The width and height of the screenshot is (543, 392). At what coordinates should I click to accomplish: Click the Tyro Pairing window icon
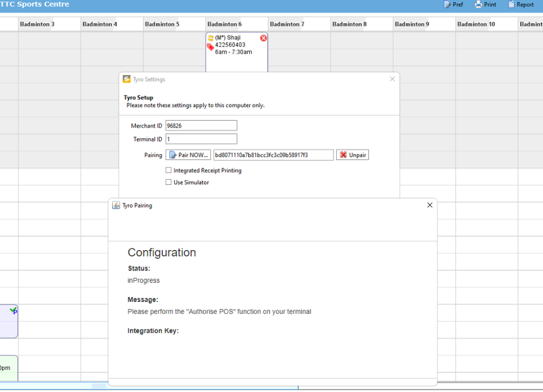[116, 205]
